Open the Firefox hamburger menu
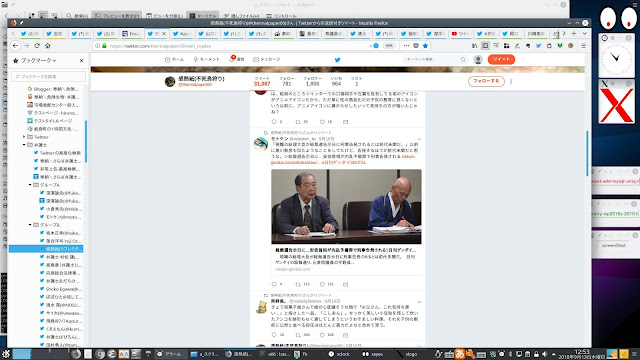This screenshot has height=360, width=640. (584, 46)
